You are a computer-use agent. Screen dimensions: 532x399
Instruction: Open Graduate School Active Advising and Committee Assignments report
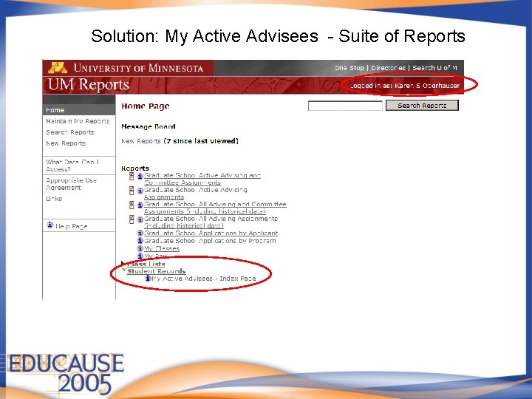[x=202, y=179]
